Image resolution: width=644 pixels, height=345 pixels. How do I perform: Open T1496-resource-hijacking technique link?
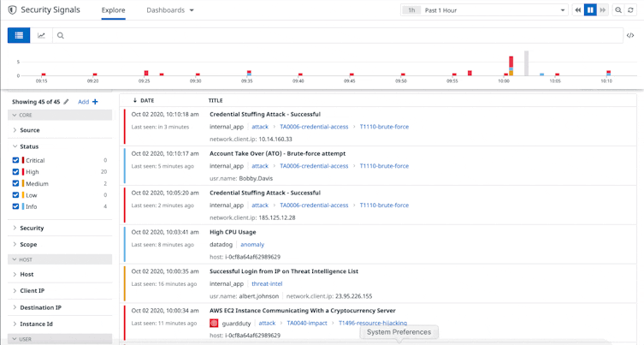pyautogui.click(x=373, y=324)
